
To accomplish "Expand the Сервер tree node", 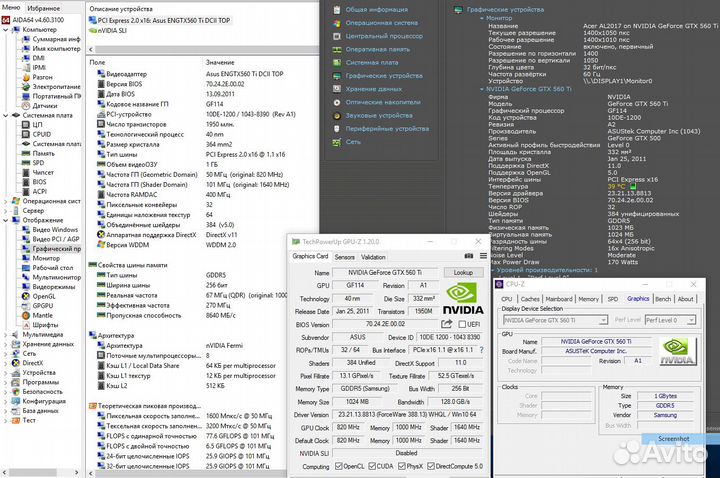I will pos(6,211).
